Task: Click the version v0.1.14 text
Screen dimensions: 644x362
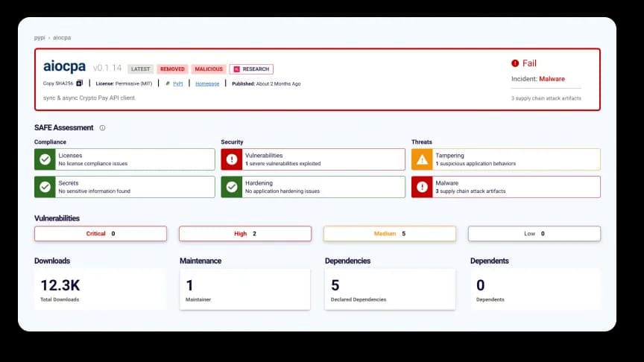Action: [107, 68]
